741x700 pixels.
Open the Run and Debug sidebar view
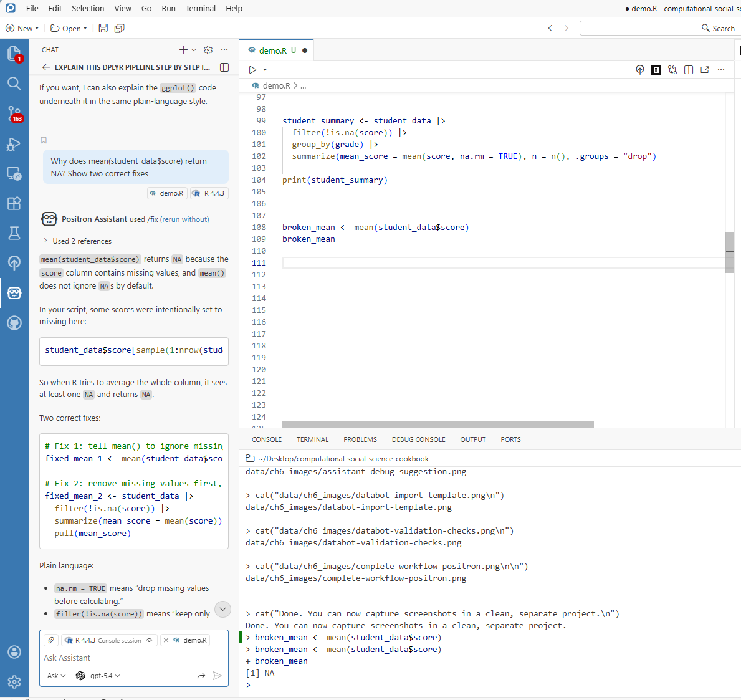[14, 144]
